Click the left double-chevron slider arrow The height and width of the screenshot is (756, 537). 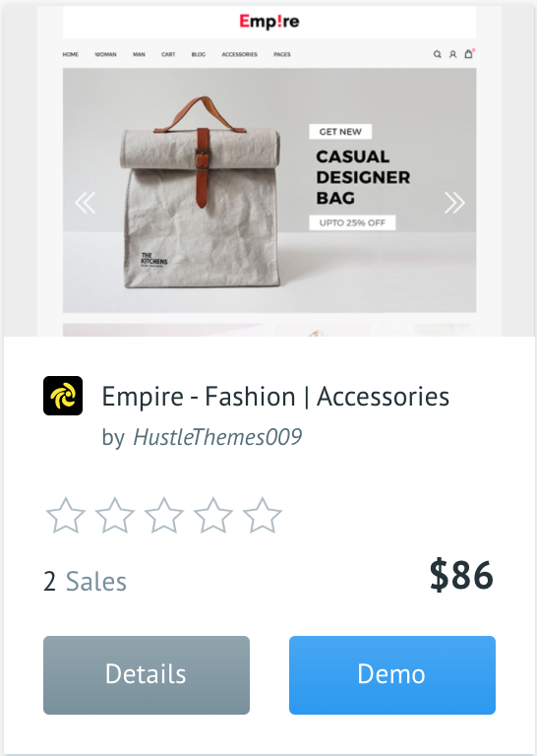(x=86, y=203)
